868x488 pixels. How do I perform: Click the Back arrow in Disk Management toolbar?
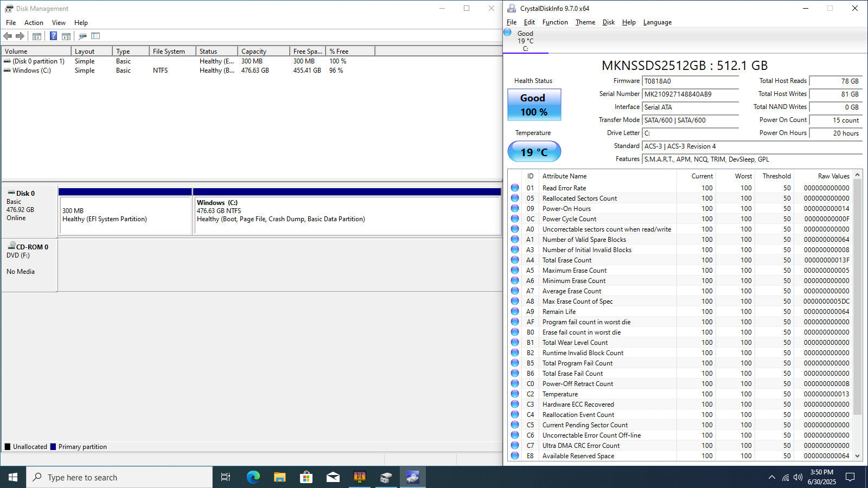(8, 36)
